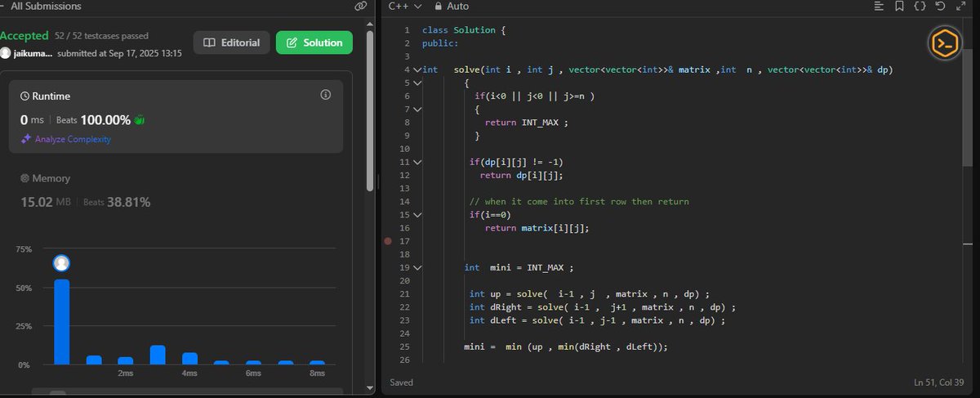
Task: Collapse the code fold at line 15
Action: [x=417, y=215]
